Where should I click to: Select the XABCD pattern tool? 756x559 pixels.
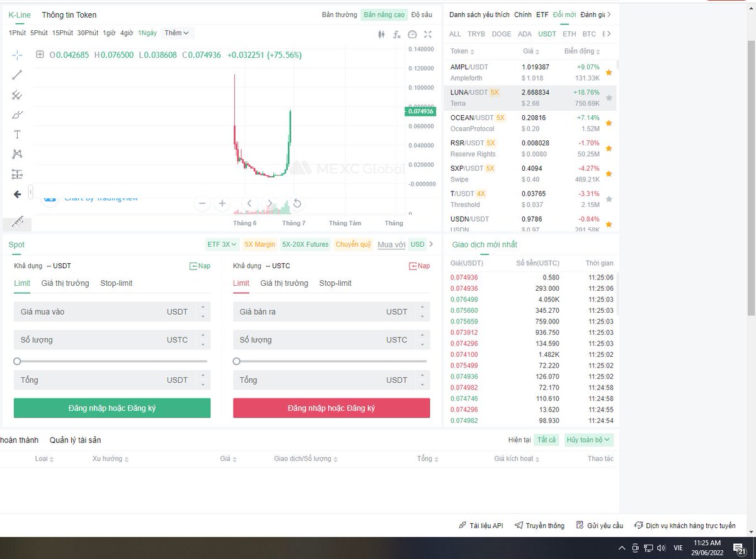pos(17,154)
